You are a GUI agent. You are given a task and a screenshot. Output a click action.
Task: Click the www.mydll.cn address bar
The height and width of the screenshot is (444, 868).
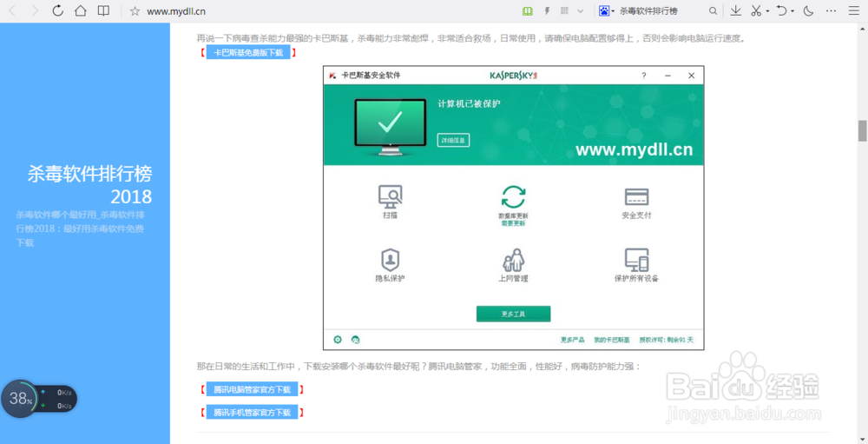click(176, 11)
